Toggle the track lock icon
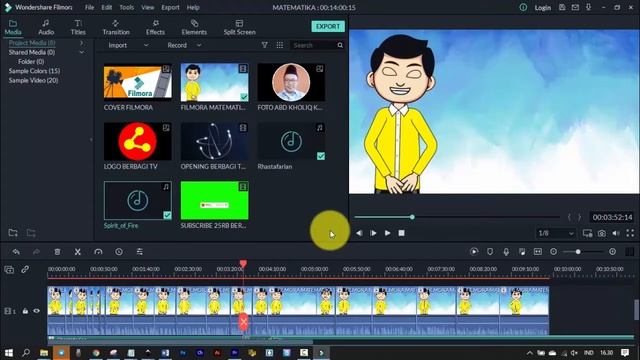 point(25,311)
